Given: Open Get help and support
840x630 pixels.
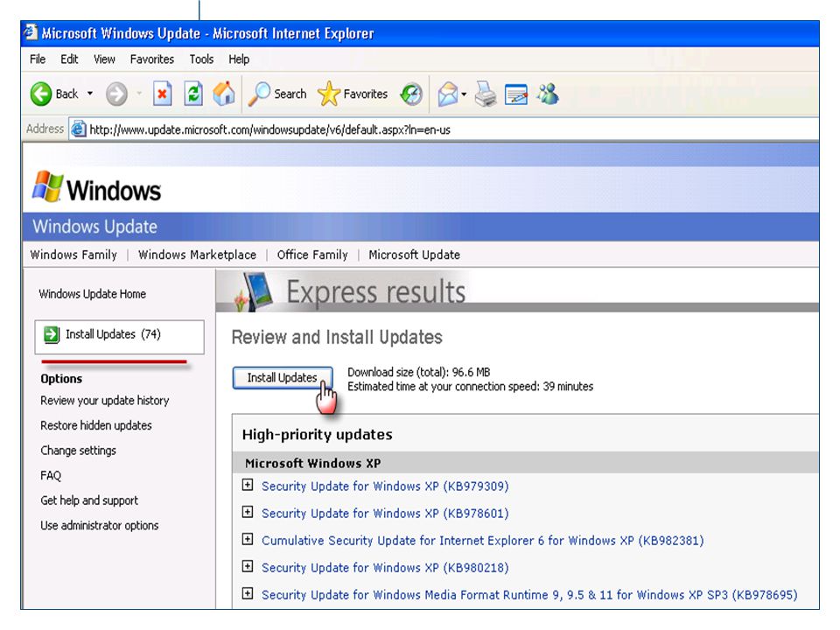Looking at the screenshot, I should point(89,500).
